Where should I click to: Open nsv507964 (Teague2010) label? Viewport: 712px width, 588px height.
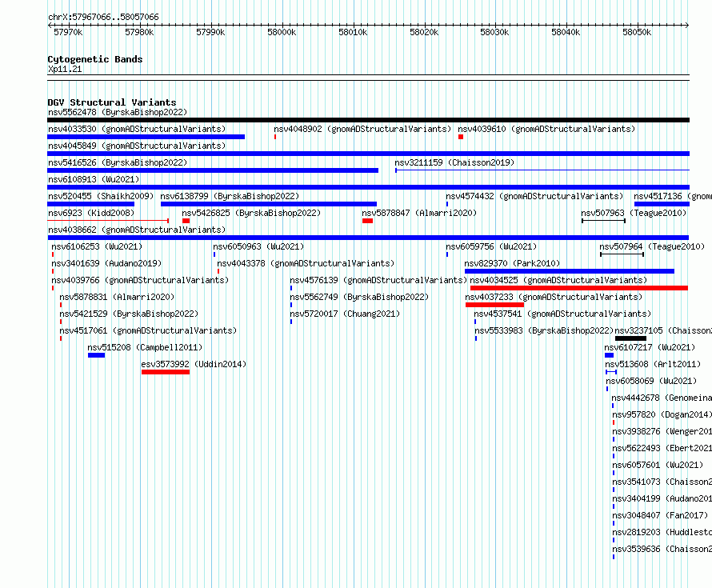(x=652, y=246)
